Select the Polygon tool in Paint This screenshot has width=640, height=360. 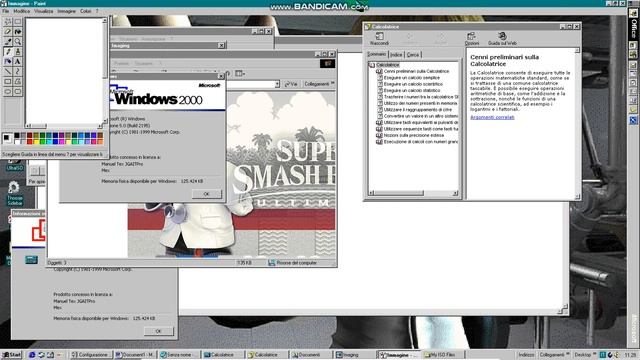point(18,81)
